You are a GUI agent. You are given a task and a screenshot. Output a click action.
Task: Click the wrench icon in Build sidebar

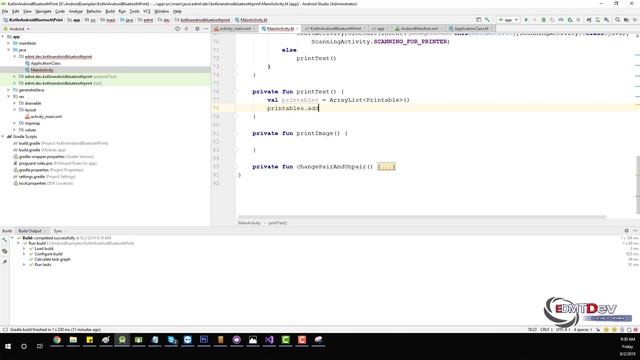pos(4,240)
